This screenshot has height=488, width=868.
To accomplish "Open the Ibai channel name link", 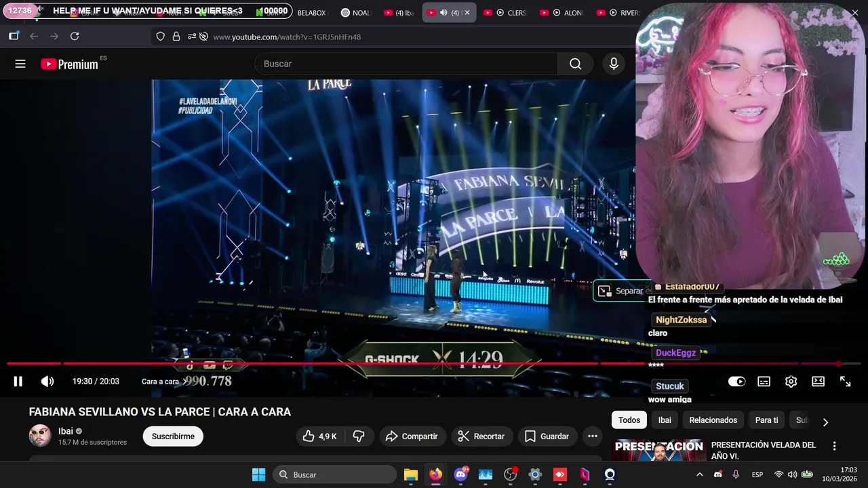I will point(65,431).
